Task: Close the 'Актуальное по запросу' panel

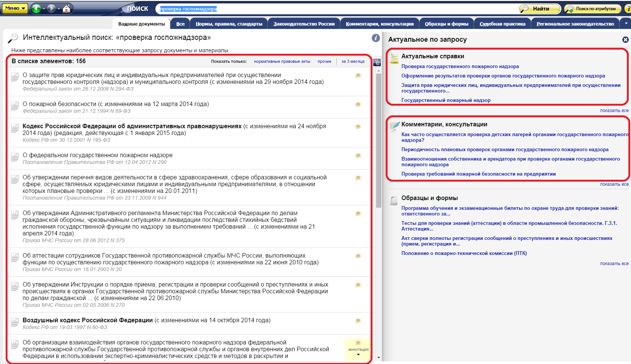Action: click(x=625, y=39)
